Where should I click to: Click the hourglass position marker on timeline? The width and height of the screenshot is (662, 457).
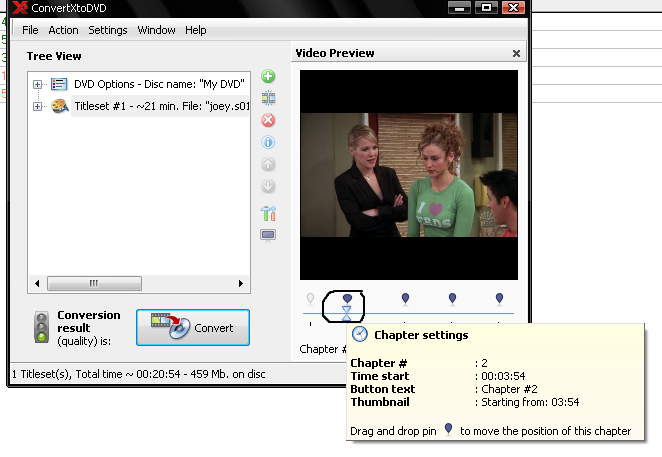346,313
